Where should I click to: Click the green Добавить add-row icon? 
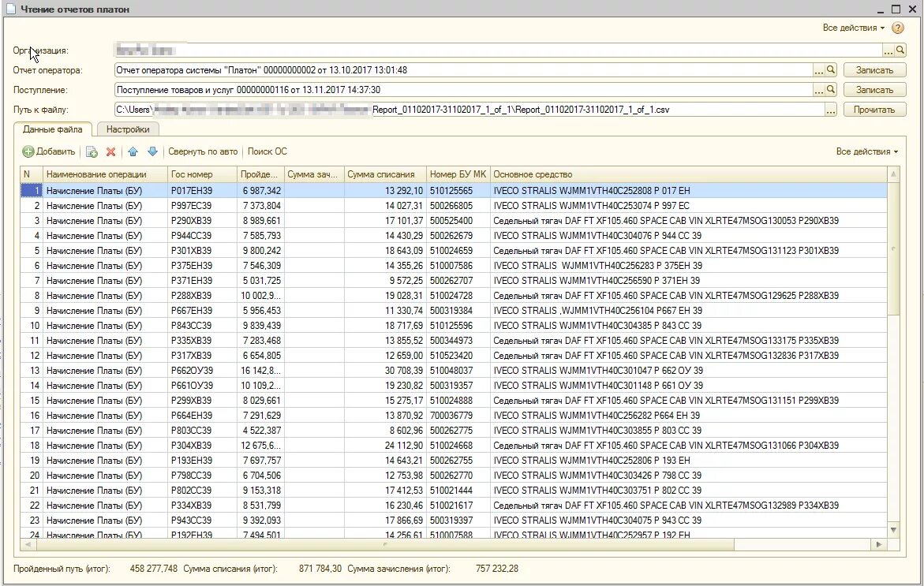pos(28,151)
